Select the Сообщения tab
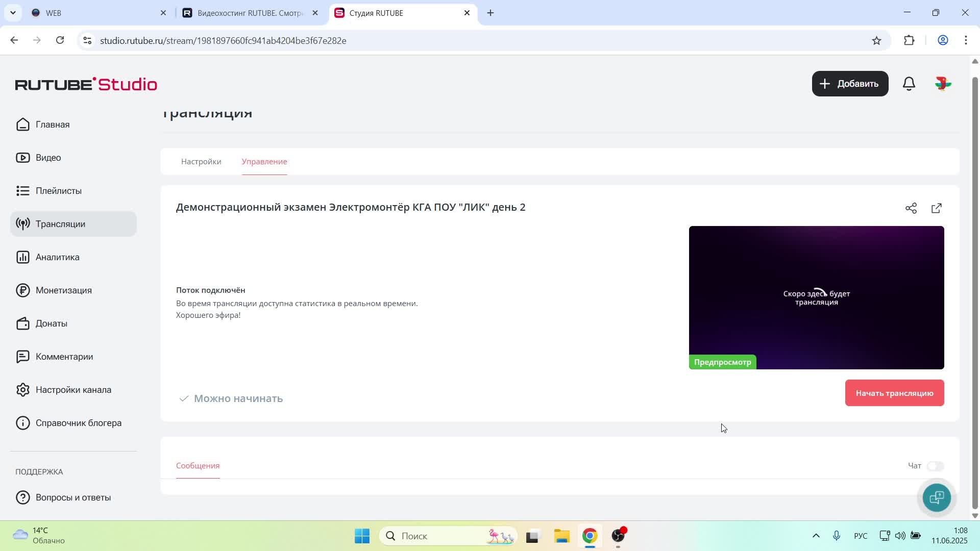980x551 pixels. click(198, 466)
